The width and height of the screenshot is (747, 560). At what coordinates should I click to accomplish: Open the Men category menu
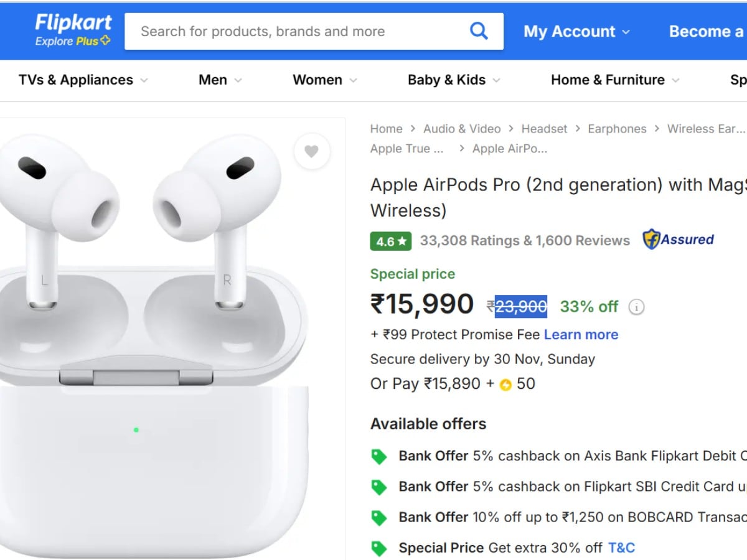click(220, 80)
